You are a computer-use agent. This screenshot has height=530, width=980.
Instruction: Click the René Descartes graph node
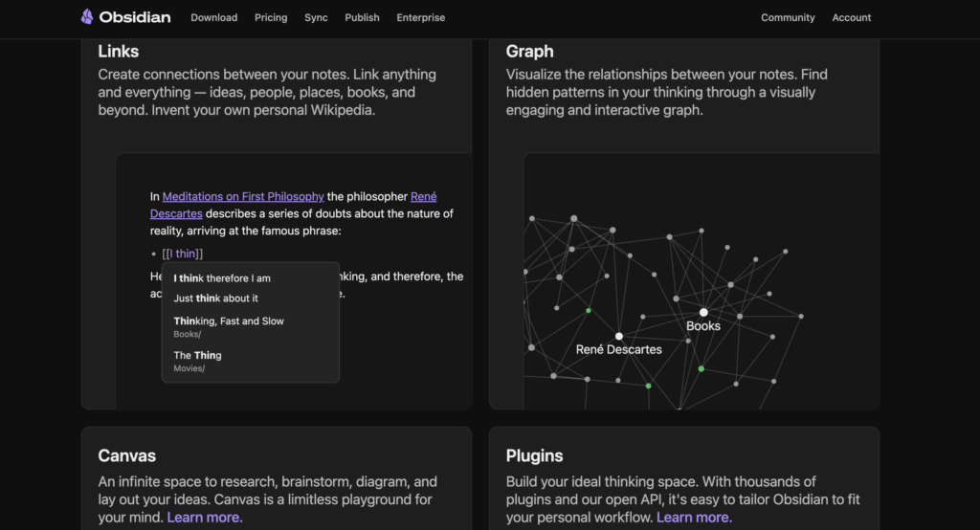point(619,336)
